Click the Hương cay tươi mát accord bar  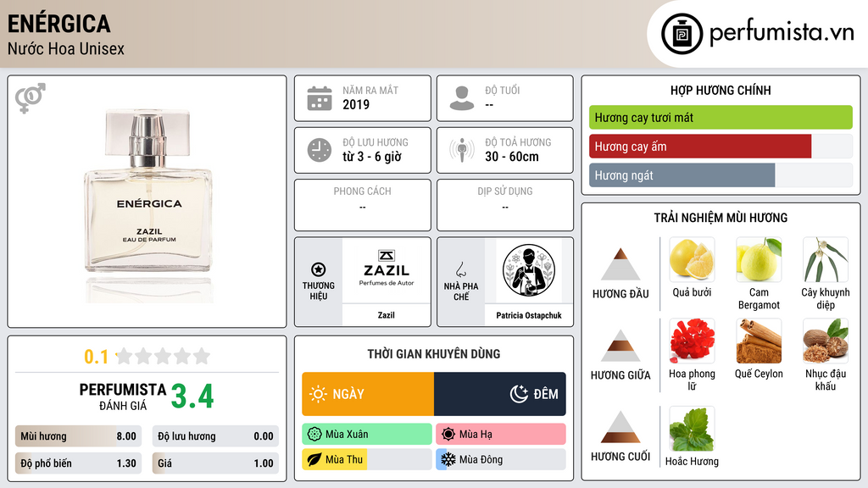(721, 117)
